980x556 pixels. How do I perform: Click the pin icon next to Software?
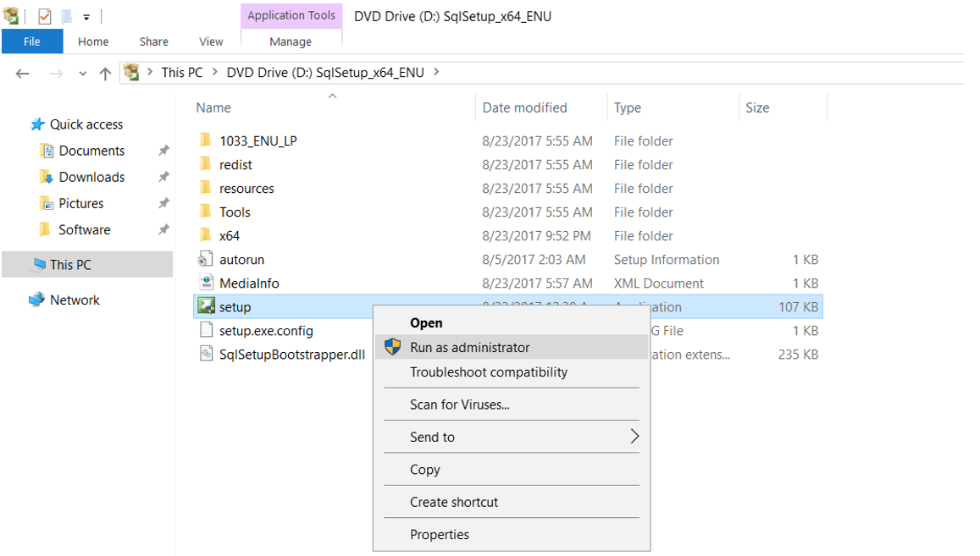(x=163, y=229)
